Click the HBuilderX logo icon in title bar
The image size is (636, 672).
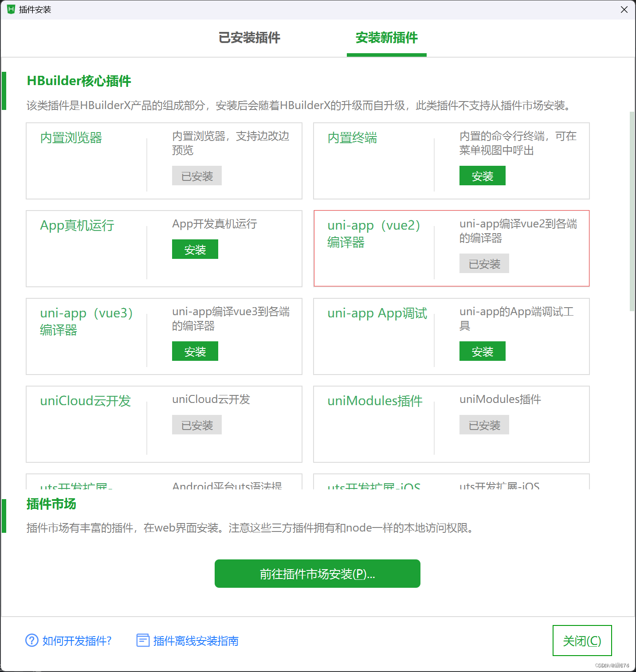point(11,9)
